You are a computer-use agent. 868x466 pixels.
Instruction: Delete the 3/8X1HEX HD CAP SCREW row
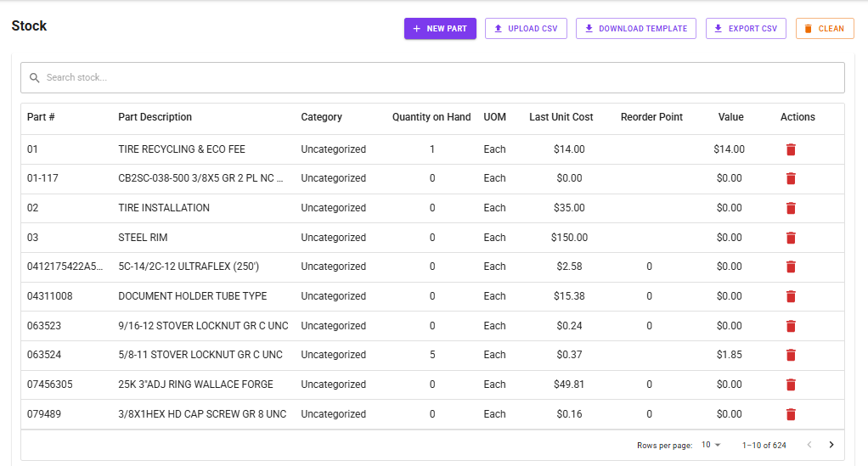click(x=791, y=414)
